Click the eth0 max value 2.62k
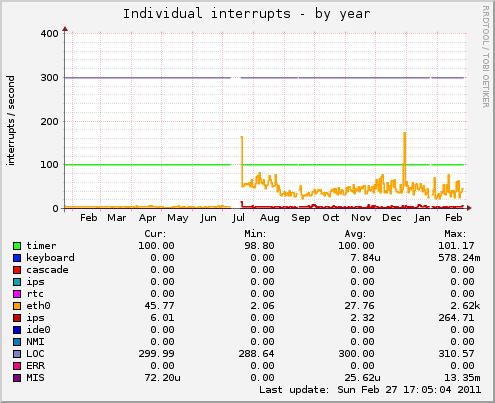The height and width of the screenshot is (403, 495). tap(465, 306)
